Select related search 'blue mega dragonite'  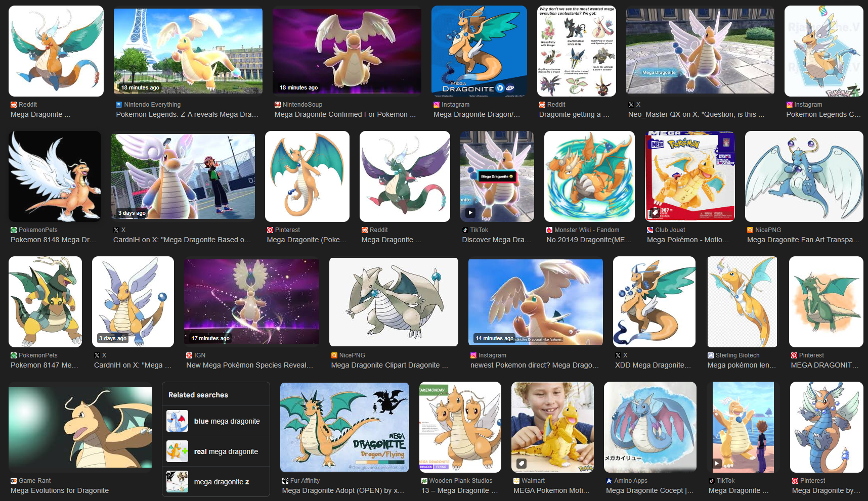(x=216, y=421)
